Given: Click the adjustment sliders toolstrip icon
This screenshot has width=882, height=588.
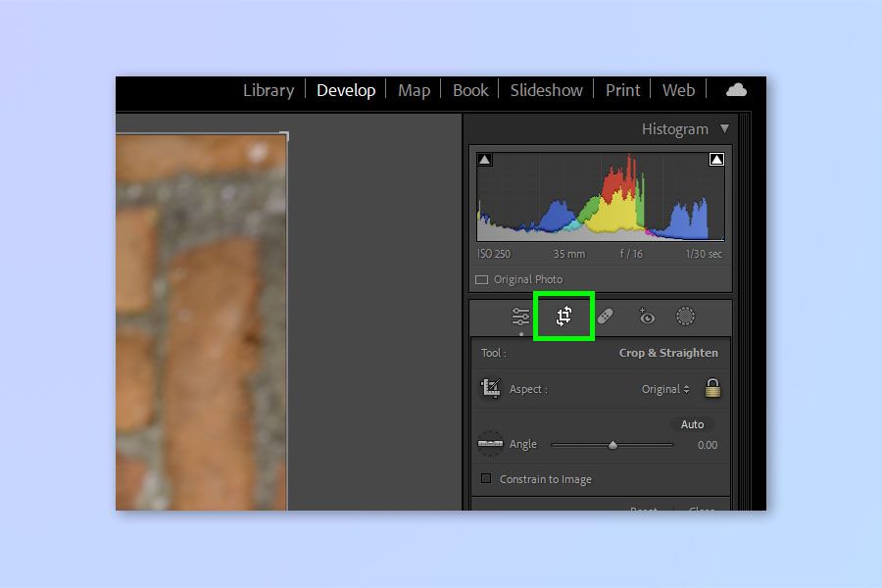Looking at the screenshot, I should click(x=520, y=316).
